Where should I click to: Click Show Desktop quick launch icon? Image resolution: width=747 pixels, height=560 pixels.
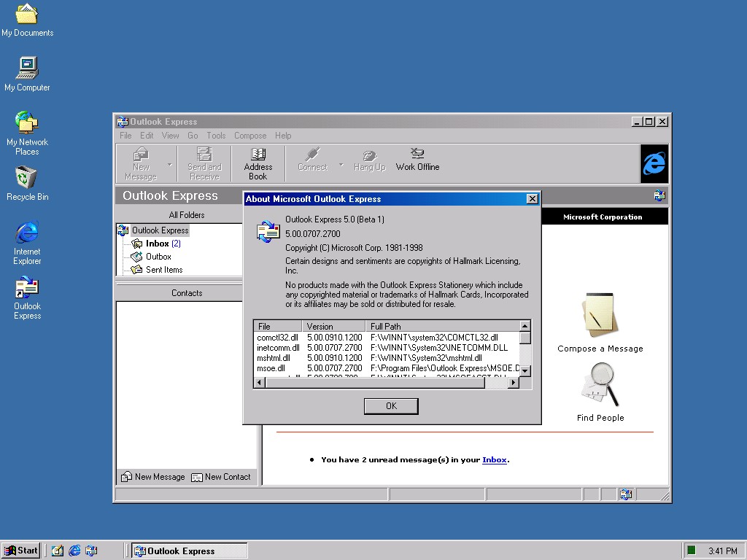pyautogui.click(x=58, y=551)
